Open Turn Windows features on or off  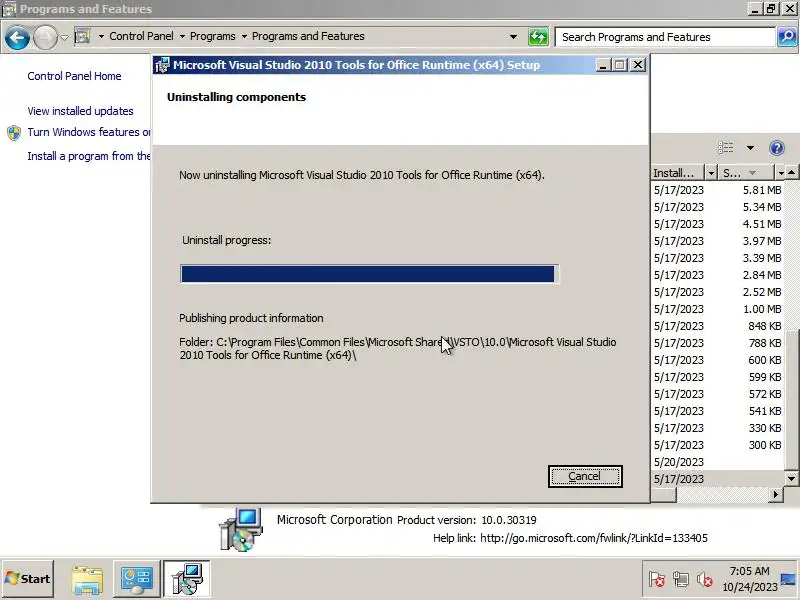click(x=89, y=132)
